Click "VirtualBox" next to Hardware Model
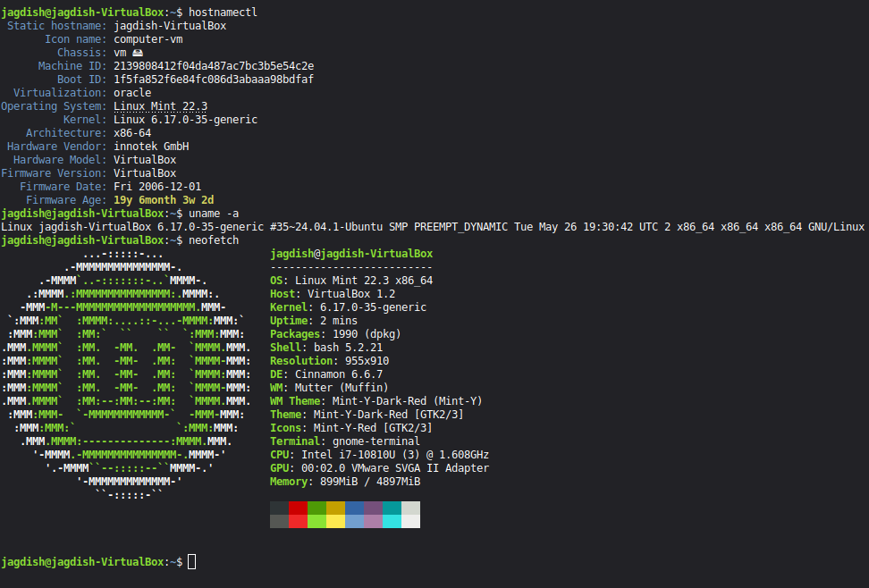 pyautogui.click(x=145, y=160)
